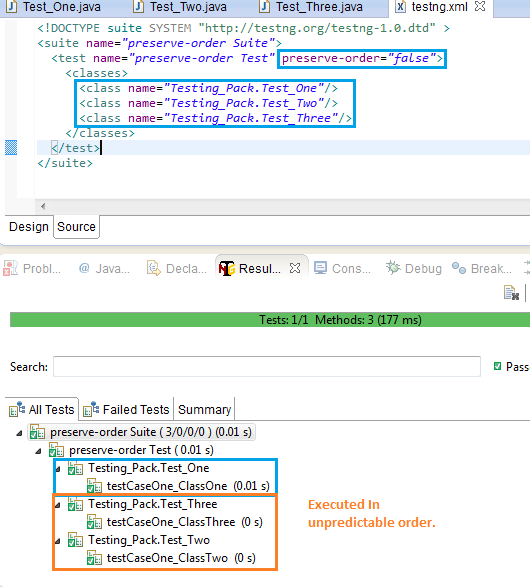This screenshot has height=587, width=530.
Task: Select Testing_Pack.Test_Three class row
Action: pos(142,504)
